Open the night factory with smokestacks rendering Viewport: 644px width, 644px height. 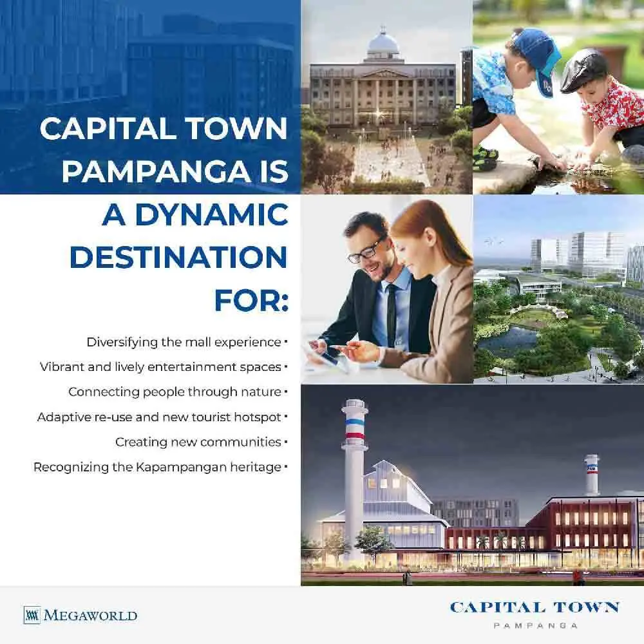pyautogui.click(x=472, y=485)
